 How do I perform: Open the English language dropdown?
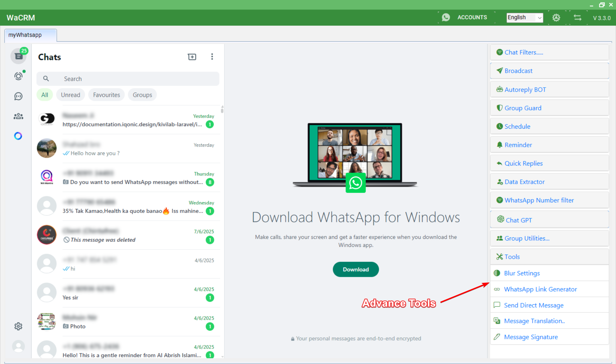525,18
